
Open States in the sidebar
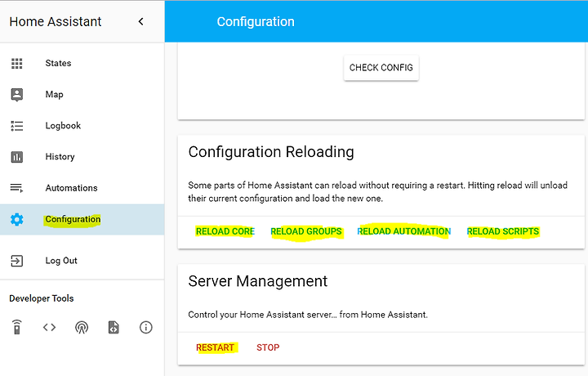(58, 63)
